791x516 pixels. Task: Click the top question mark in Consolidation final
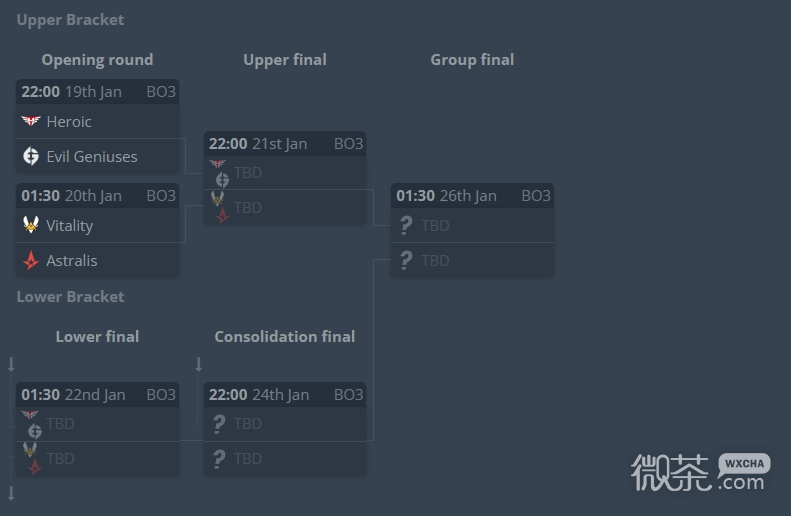point(219,424)
